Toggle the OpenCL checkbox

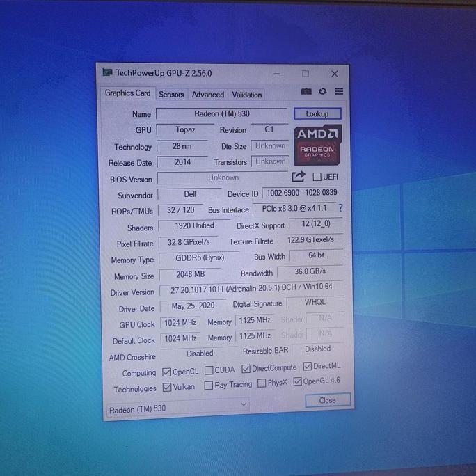(x=166, y=372)
